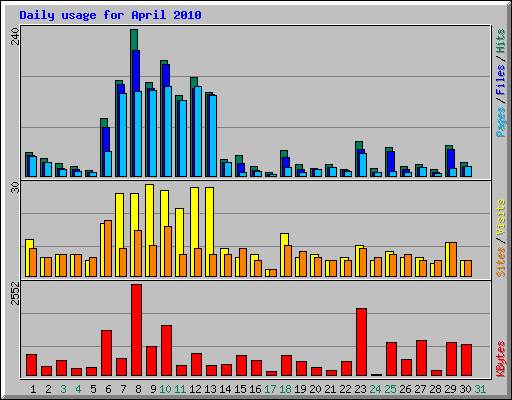Viewport: 512px width, 400px height.
Task: Click the green "Hits" legend label
Action: point(500,41)
